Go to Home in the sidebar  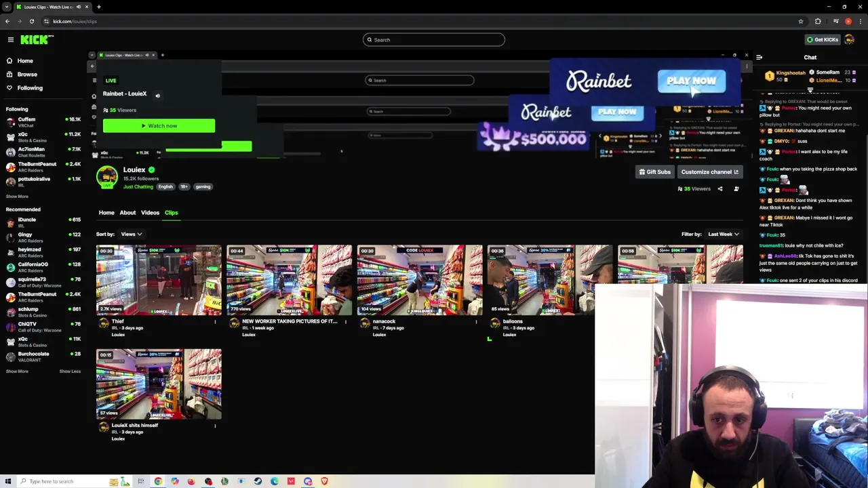pyautogui.click(x=25, y=61)
